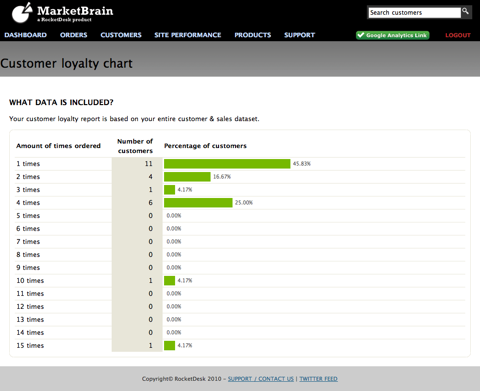Click the "12 times" row label
This screenshot has height=391, width=480.
30,307
